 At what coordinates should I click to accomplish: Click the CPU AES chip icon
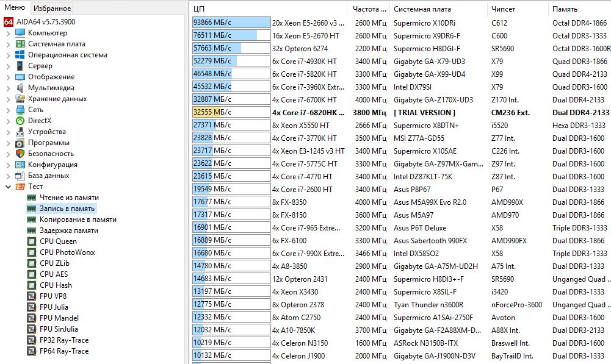(32, 274)
